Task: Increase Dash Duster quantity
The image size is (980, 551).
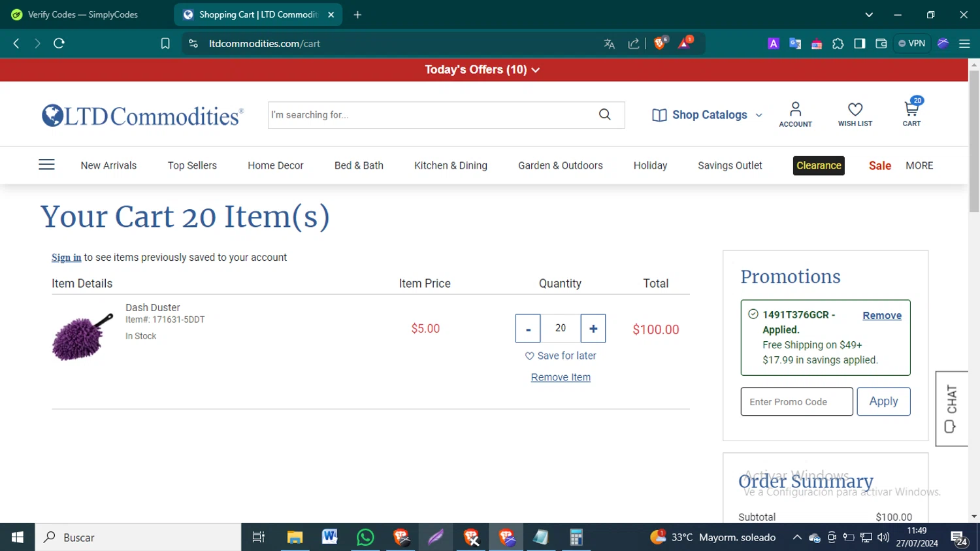Action: [x=593, y=328]
